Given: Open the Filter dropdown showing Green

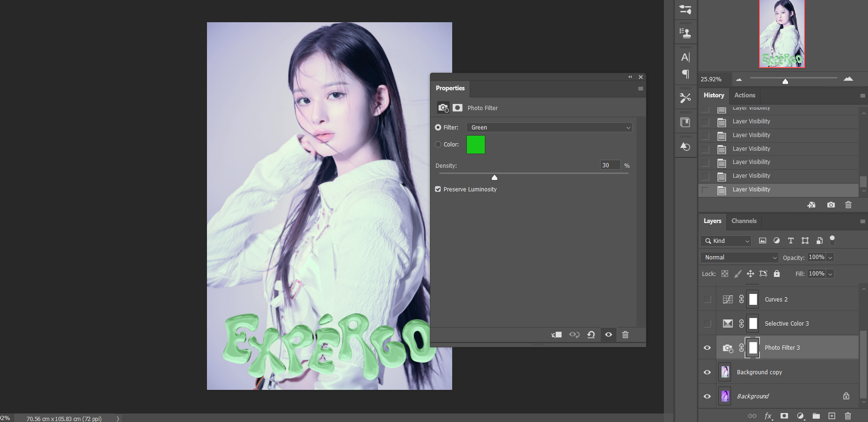Looking at the screenshot, I should (x=549, y=127).
